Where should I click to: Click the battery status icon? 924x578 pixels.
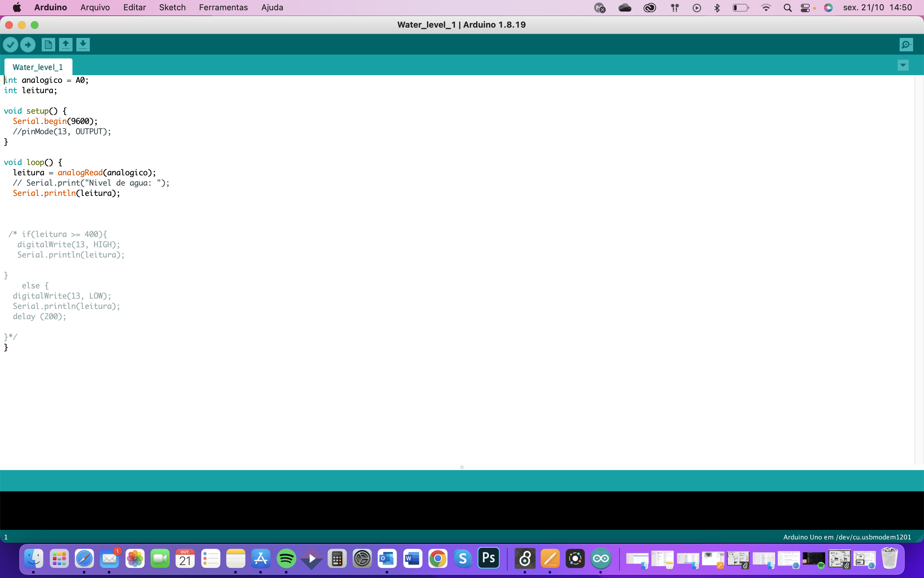coord(741,8)
